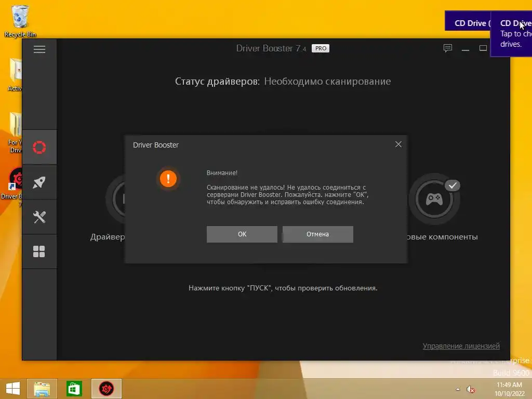This screenshot has height=399, width=532.
Task: Open the Action Center four-squares icon
Action: pyautogui.click(x=39, y=251)
